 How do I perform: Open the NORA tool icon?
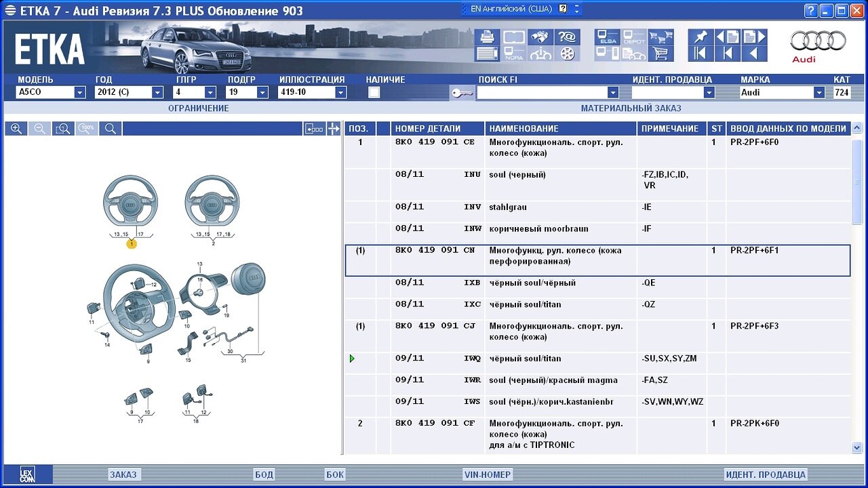tap(514, 54)
